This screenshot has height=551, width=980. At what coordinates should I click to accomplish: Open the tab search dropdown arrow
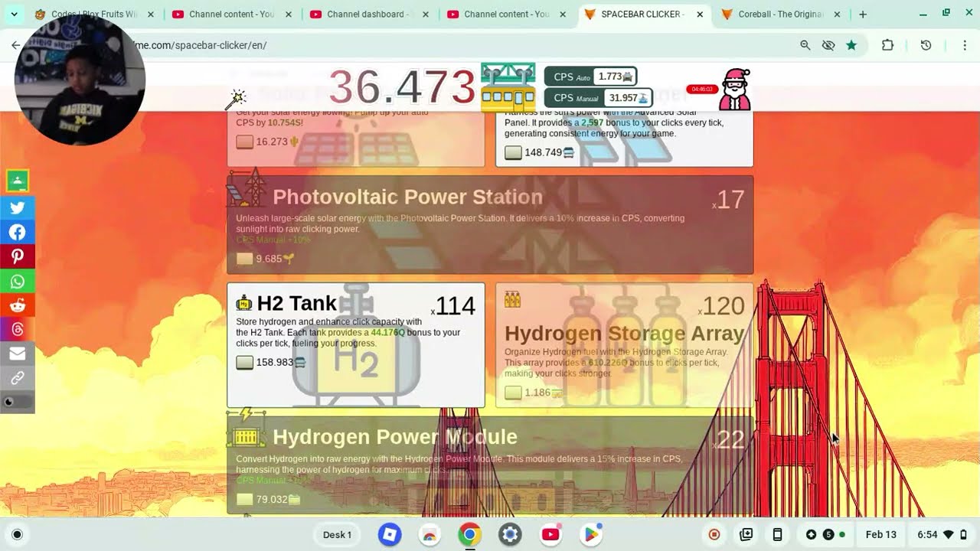click(14, 14)
